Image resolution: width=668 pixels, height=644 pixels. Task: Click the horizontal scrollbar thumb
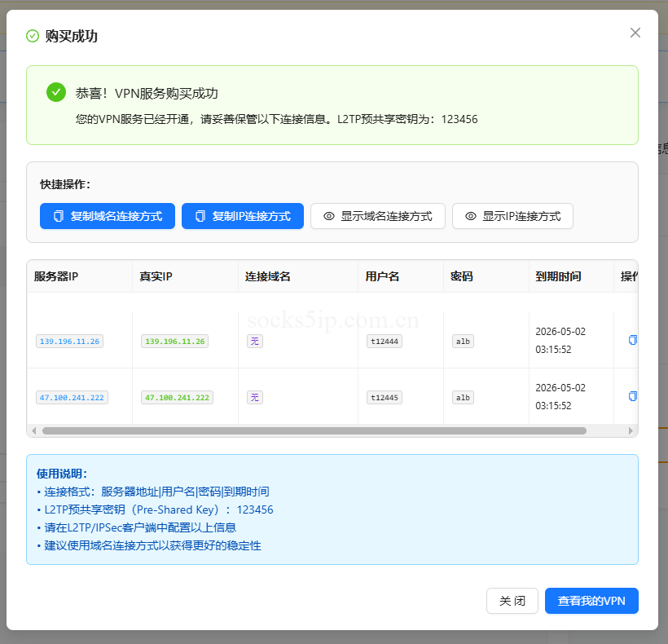click(x=314, y=431)
